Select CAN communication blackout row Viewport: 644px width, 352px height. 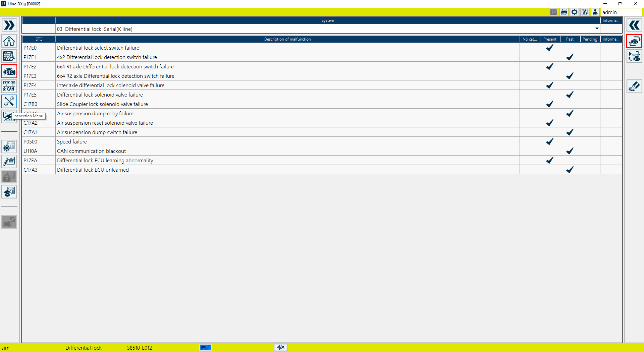click(x=91, y=151)
